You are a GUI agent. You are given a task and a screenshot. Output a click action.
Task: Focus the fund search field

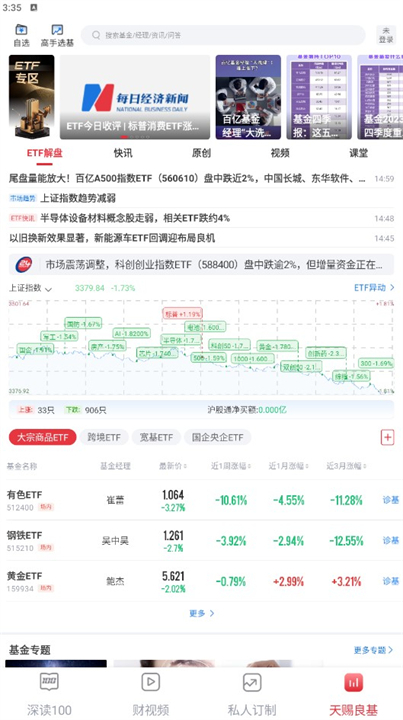click(223, 35)
